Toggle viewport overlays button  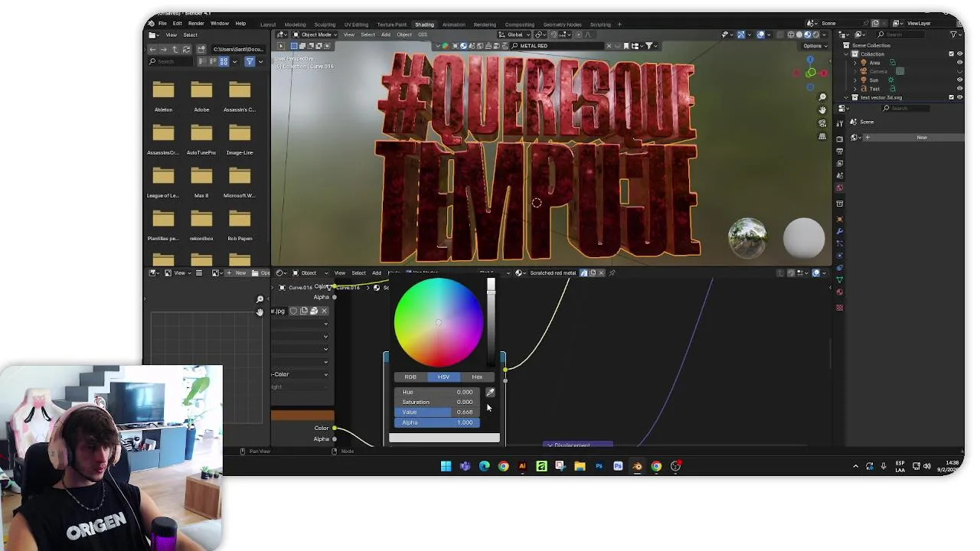(760, 34)
